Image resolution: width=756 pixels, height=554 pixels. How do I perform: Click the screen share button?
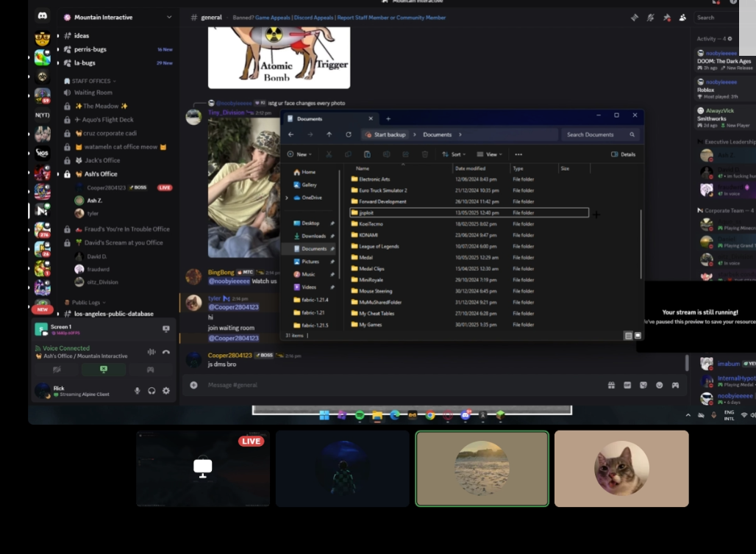point(104,370)
